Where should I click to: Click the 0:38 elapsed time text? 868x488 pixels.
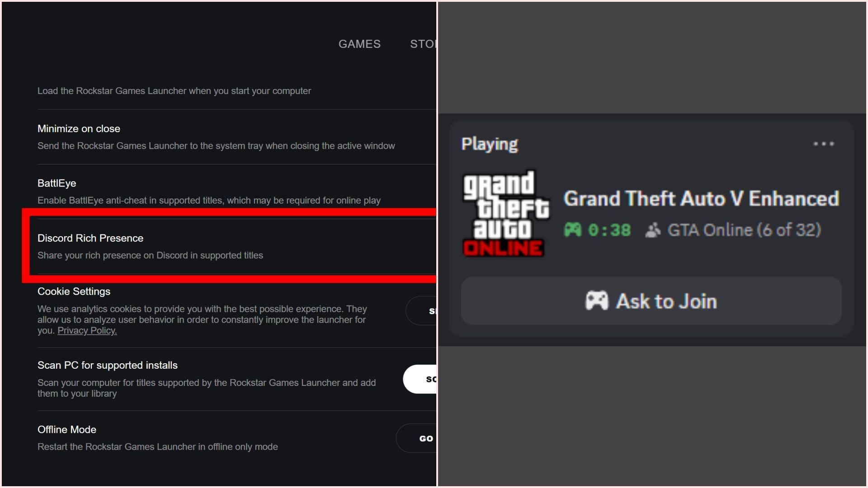tap(609, 230)
